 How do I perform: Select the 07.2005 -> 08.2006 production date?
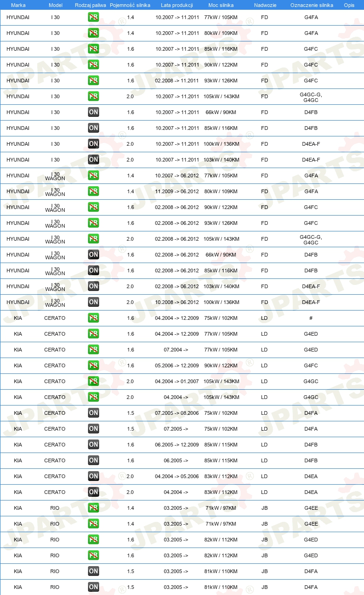(x=177, y=413)
